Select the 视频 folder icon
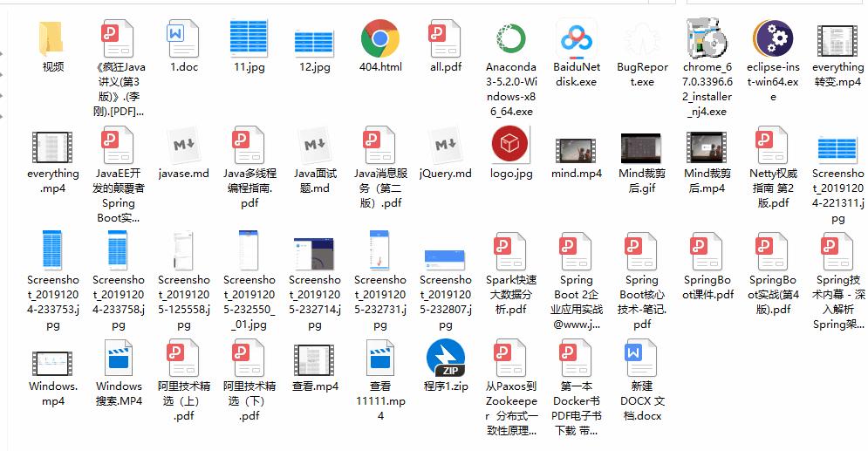The image size is (868, 451). pos(51,38)
